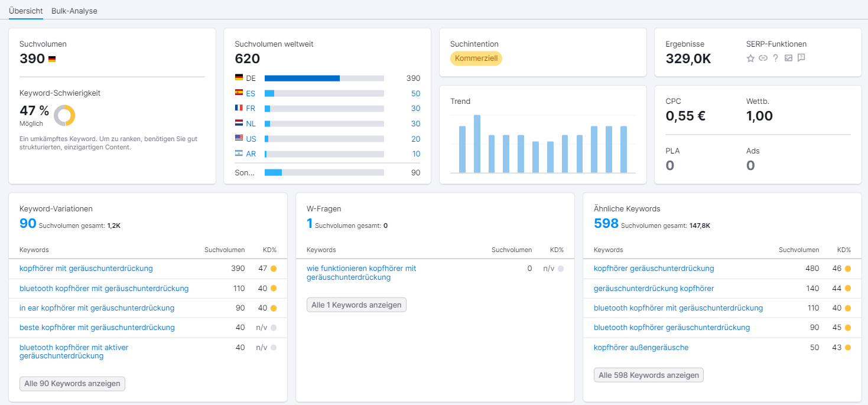The height and width of the screenshot is (405, 868).
Task: Open the 598 similar keywords count link
Action: click(x=606, y=223)
